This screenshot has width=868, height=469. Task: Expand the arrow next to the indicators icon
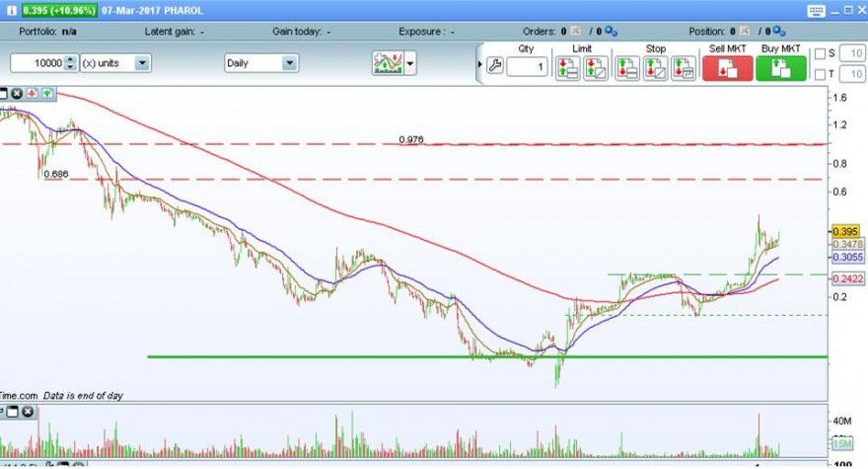(410, 64)
